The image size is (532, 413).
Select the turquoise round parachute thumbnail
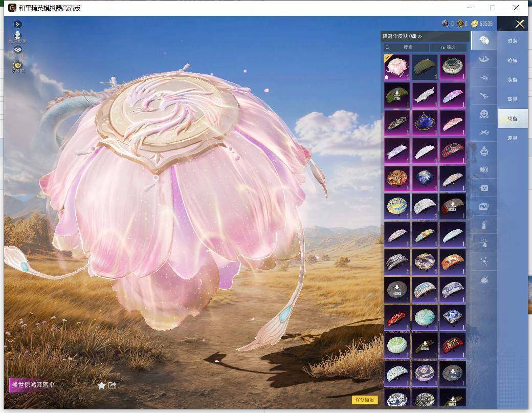[x=425, y=318]
